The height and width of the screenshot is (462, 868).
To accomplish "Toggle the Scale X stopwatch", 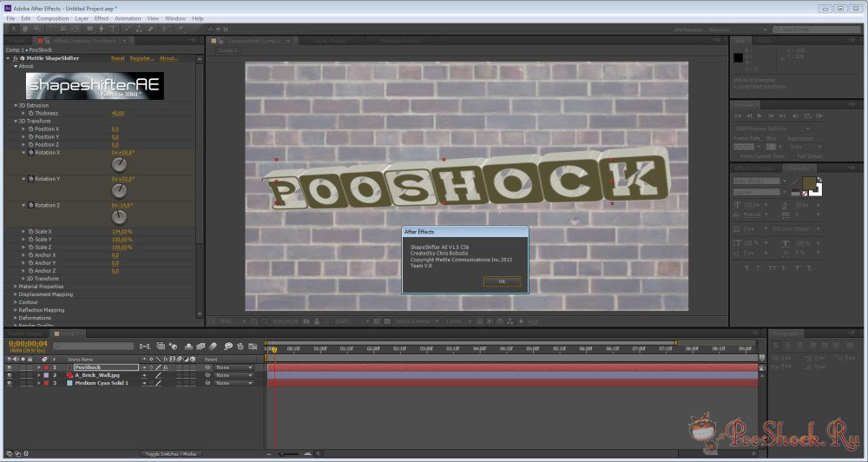I will tap(31, 232).
